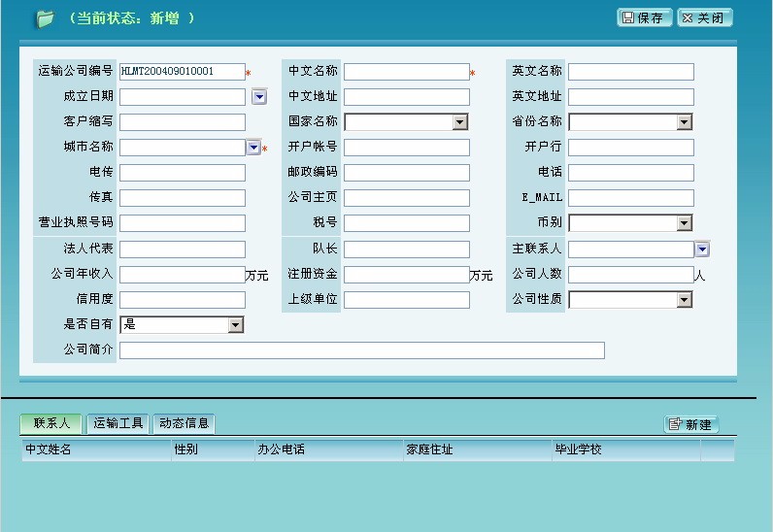Click the 关闭 close button
This screenshot has height=532, width=773.
pyautogui.click(x=704, y=17)
